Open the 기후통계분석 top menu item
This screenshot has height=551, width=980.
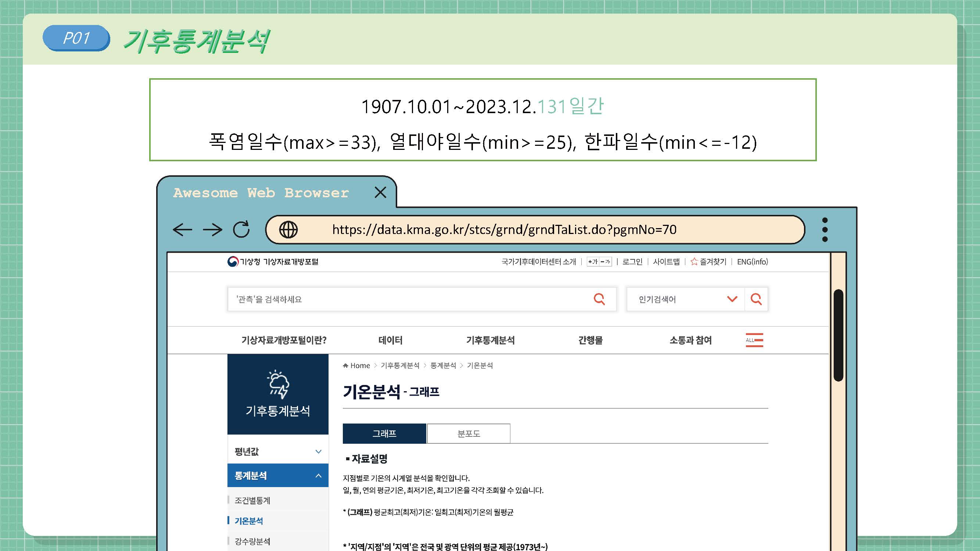(x=490, y=340)
